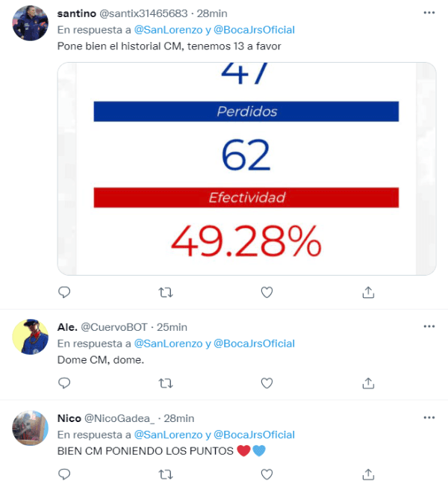Open more options on Ale.'s tweet

coord(429,326)
